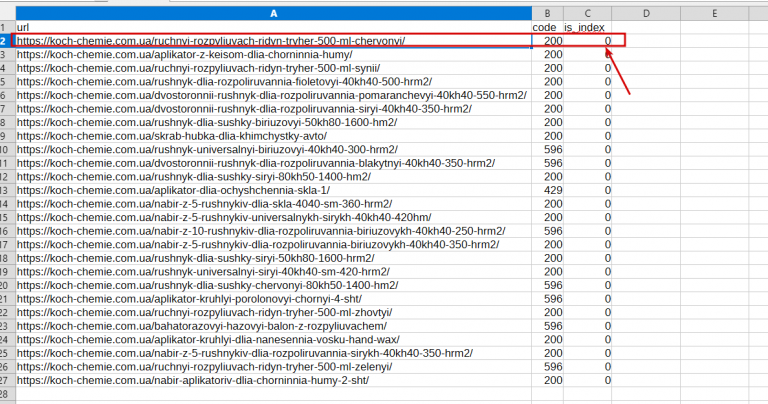Viewport: 768px width, 404px height.
Task: Select empty cell D1
Action: pyautogui.click(x=646, y=27)
